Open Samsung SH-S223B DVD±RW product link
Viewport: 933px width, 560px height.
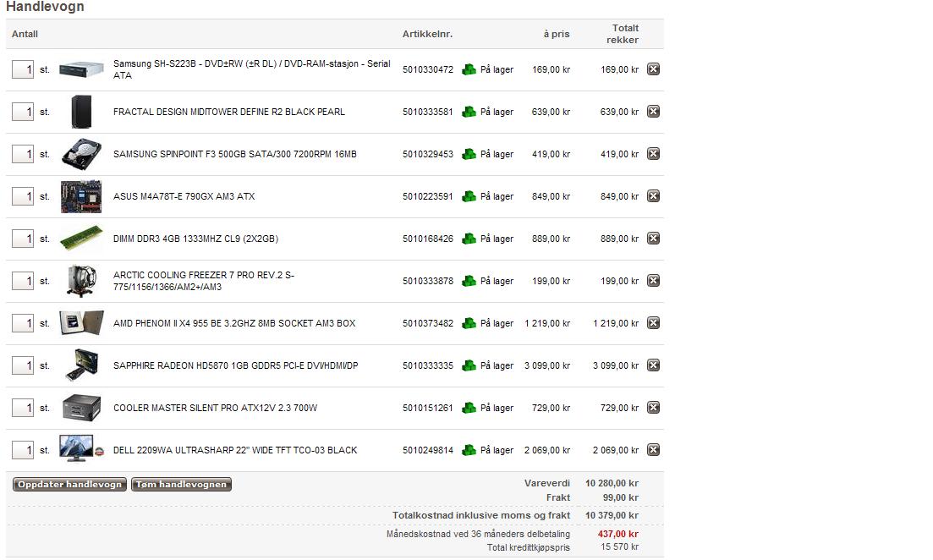coord(252,69)
